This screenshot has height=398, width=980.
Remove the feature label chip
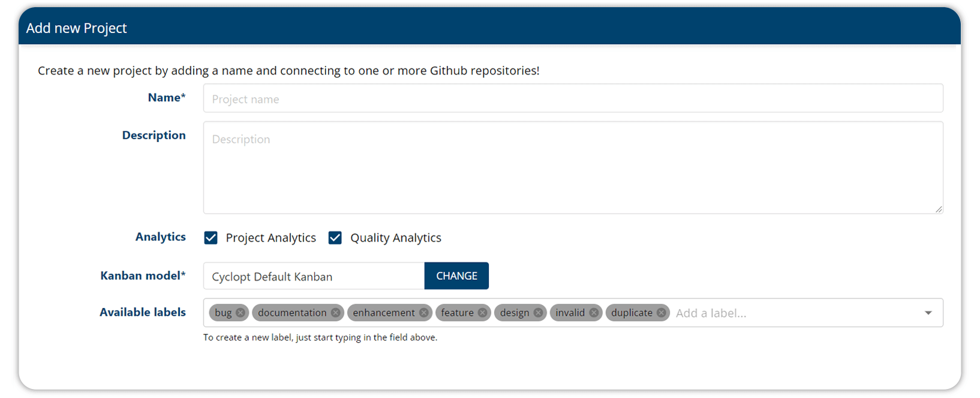(x=483, y=313)
